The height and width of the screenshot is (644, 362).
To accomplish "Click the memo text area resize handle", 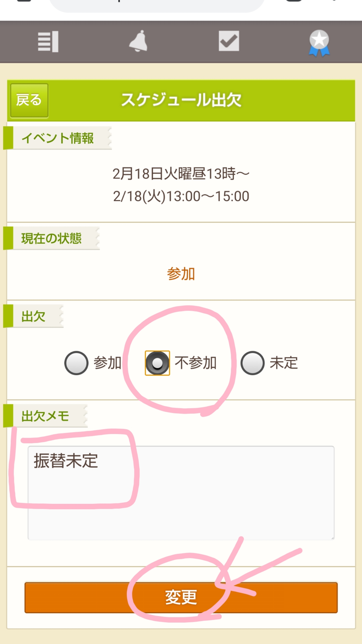I will click(x=332, y=538).
